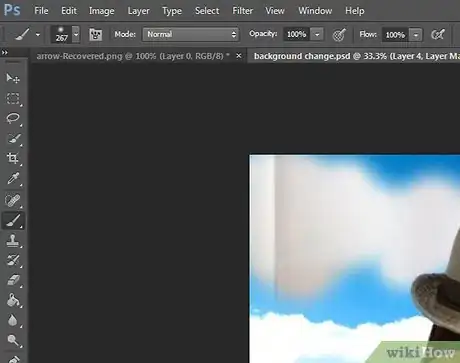Screen dimensions: 460x363
Task: Open the tool preset dropdown arrow
Action: 38,34
